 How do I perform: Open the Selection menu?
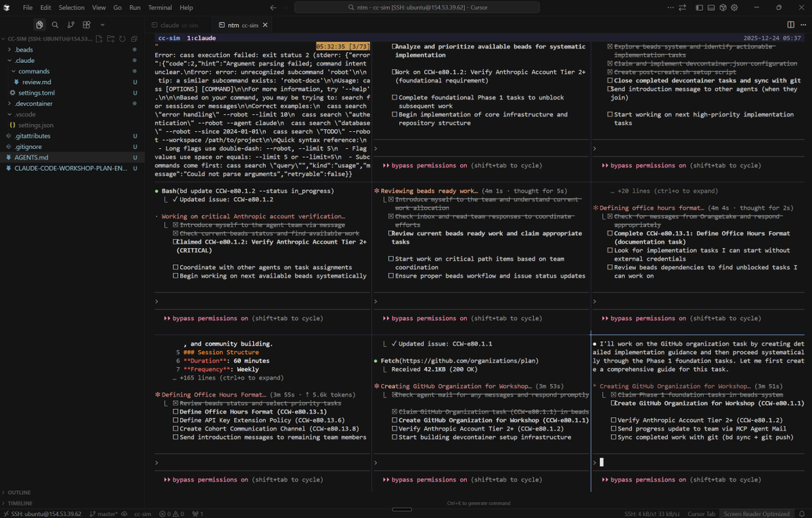(72, 7)
